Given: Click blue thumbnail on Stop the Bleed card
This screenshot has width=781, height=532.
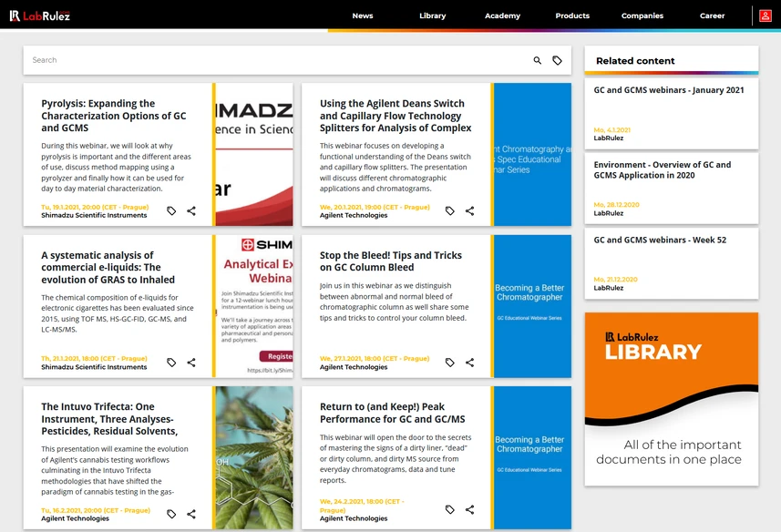Looking at the screenshot, I should (532, 306).
